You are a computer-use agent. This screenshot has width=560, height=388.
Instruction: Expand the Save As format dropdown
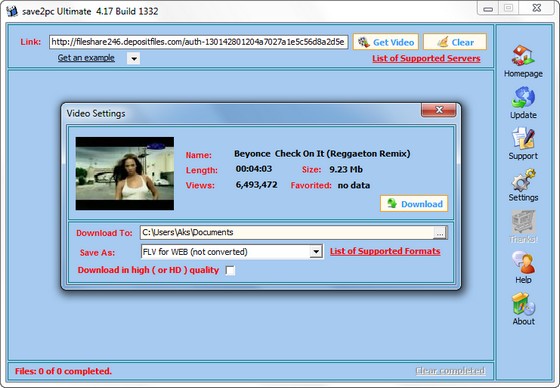tap(316, 252)
